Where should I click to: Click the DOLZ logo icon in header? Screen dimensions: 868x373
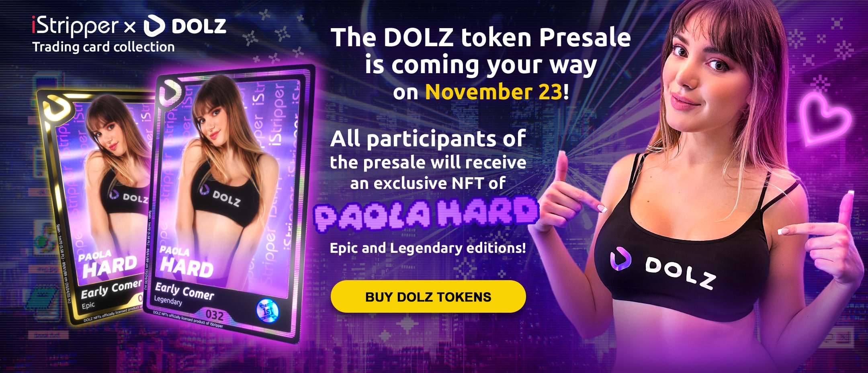pos(154,26)
